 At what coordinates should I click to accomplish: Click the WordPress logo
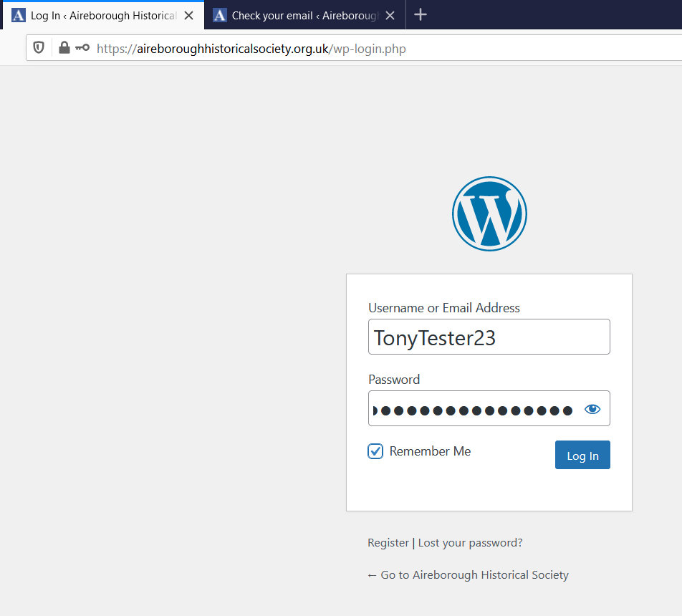489,213
